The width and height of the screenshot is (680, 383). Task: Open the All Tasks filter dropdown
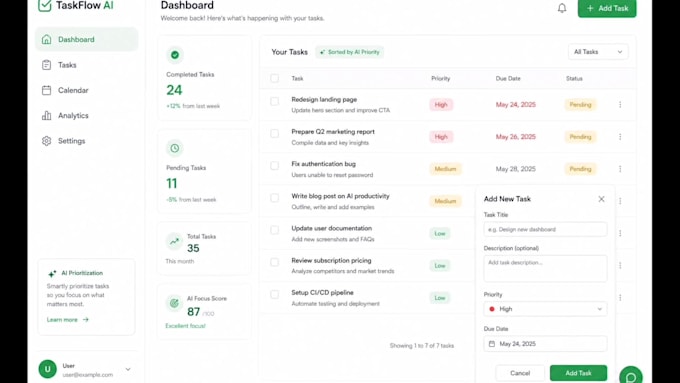(598, 52)
